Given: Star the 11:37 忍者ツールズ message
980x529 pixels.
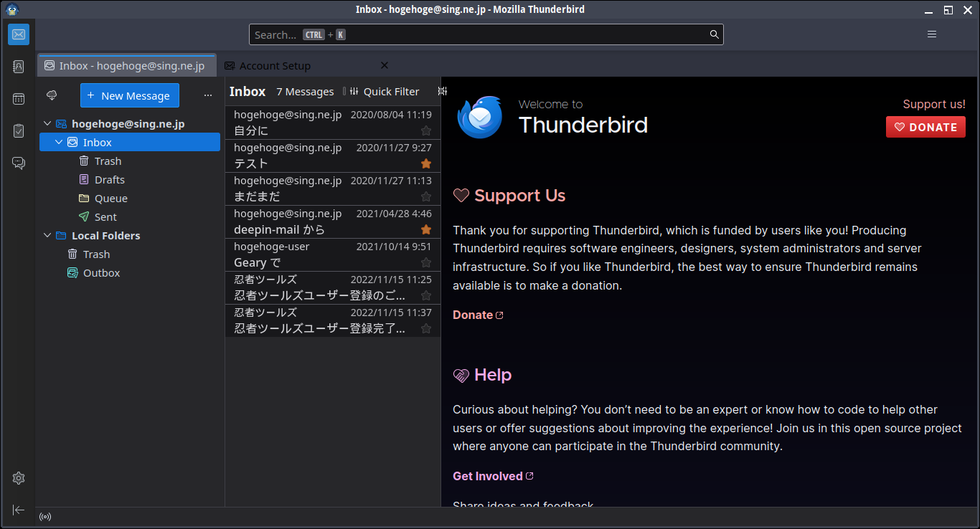Looking at the screenshot, I should tap(426, 328).
